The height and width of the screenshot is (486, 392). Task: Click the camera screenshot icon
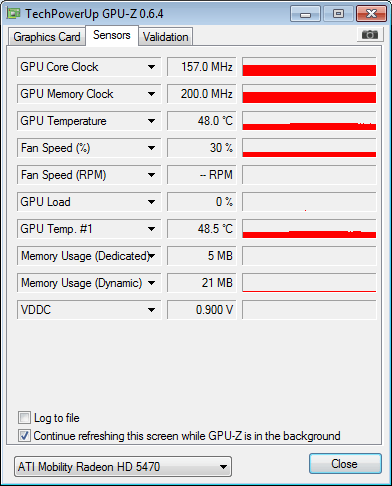(x=370, y=34)
